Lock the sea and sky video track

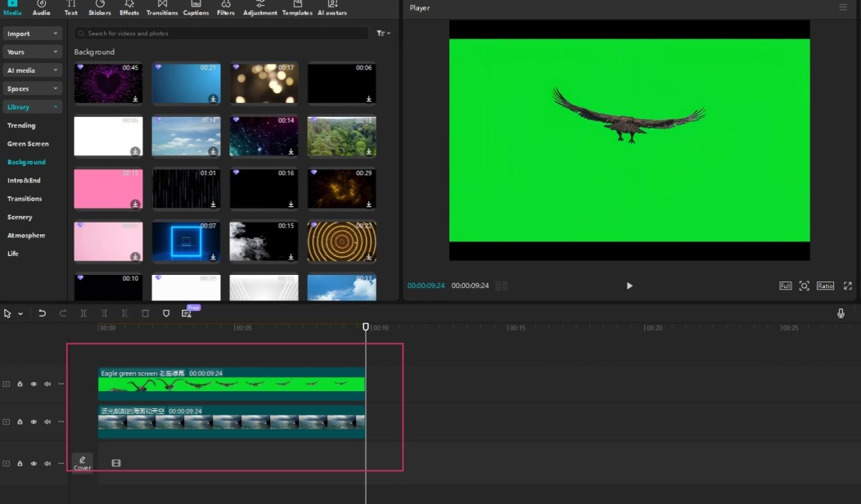[x=20, y=421]
